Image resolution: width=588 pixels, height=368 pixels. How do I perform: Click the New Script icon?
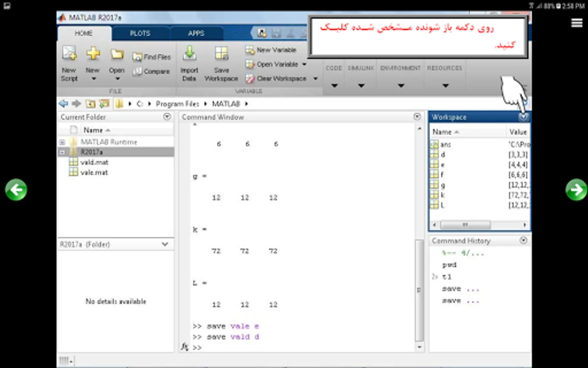point(69,54)
